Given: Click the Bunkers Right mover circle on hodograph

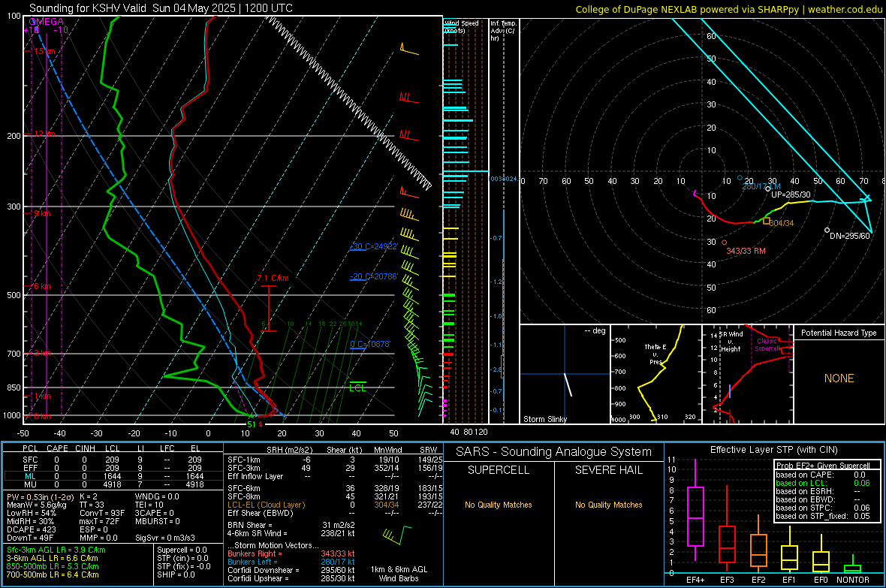Looking at the screenshot, I should tap(725, 243).
